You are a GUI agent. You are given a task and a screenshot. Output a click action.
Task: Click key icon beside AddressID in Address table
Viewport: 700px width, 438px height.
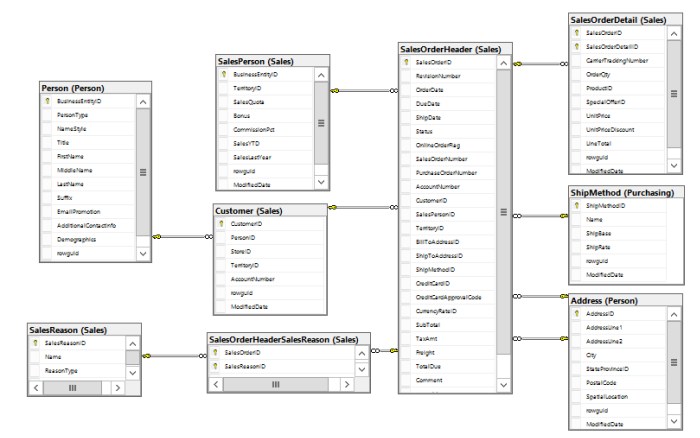tap(576, 313)
